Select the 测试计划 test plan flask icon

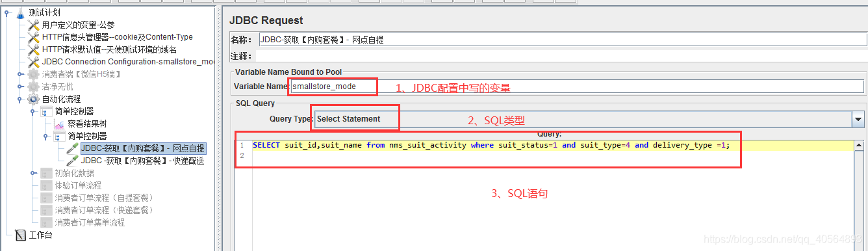[20, 12]
